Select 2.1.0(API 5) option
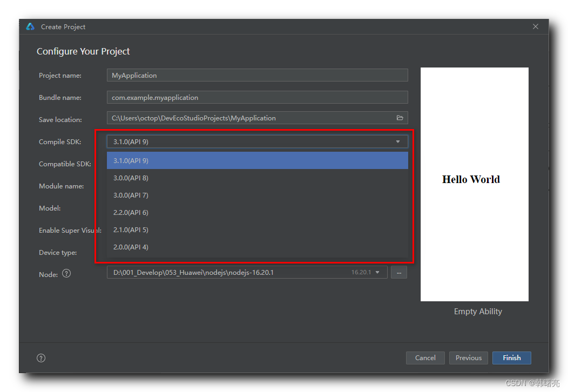The height and width of the screenshot is (392, 568). [x=257, y=229]
